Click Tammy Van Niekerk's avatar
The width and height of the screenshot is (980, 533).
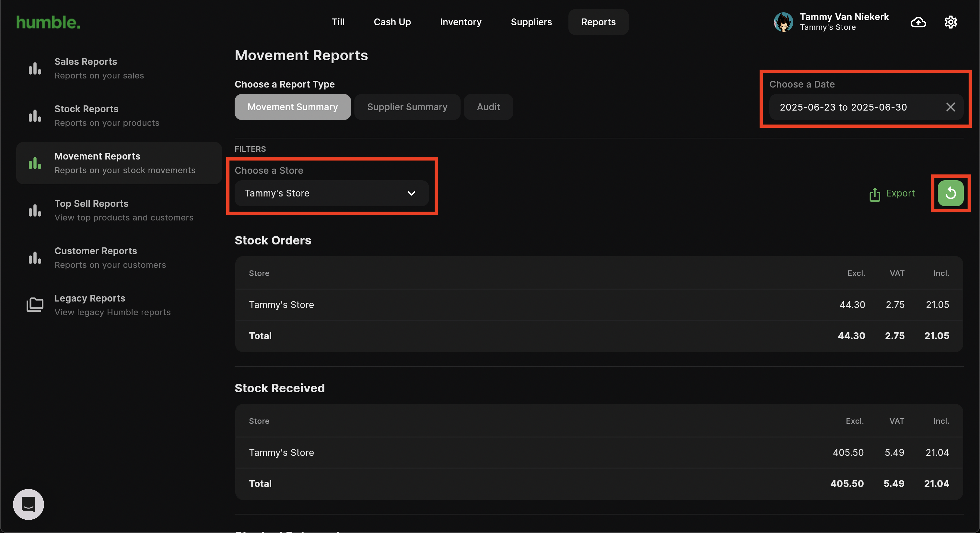coord(783,22)
